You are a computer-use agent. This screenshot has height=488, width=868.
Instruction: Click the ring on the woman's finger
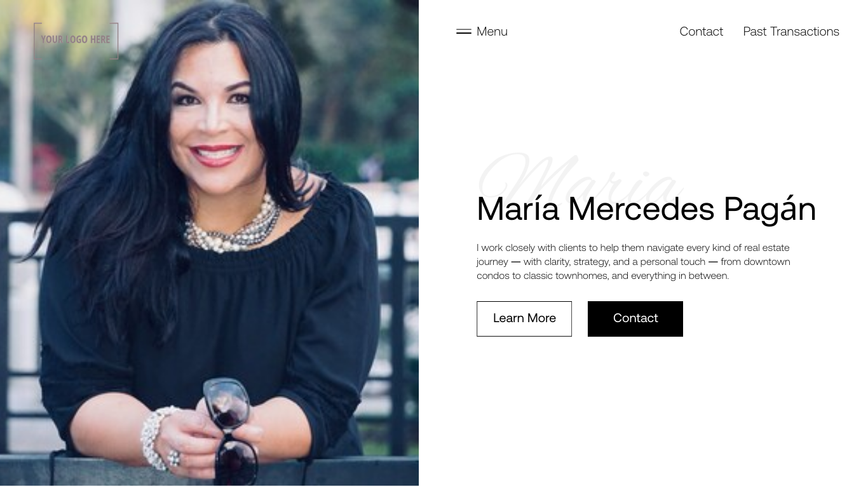point(174,457)
